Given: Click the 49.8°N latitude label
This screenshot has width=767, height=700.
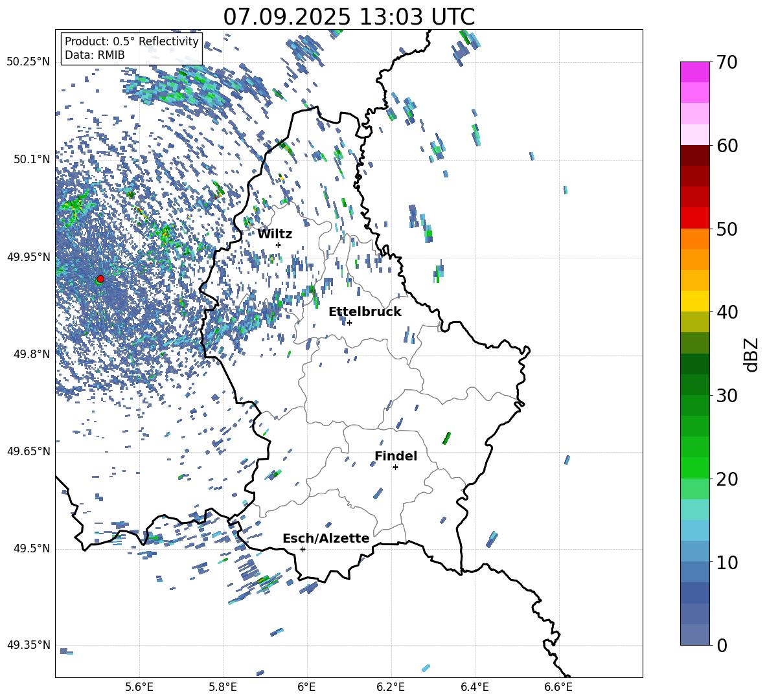Looking at the screenshot, I should point(32,354).
